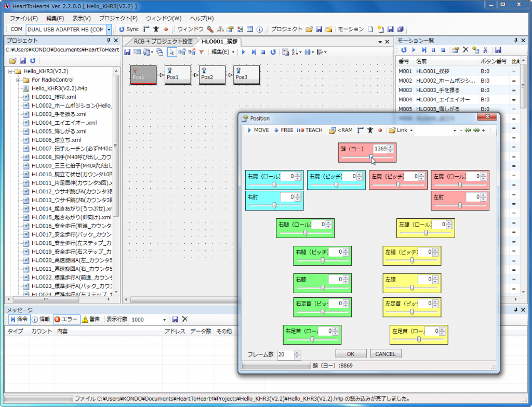This screenshot has height=407, width=532.
Task: Open the 編集(E) menu in menu bar
Action: [55, 18]
